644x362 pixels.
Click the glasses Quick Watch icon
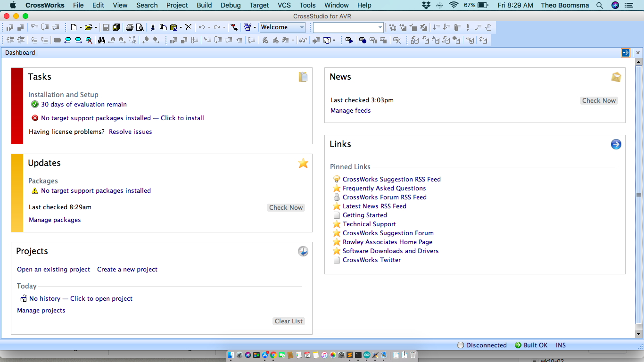click(303, 41)
